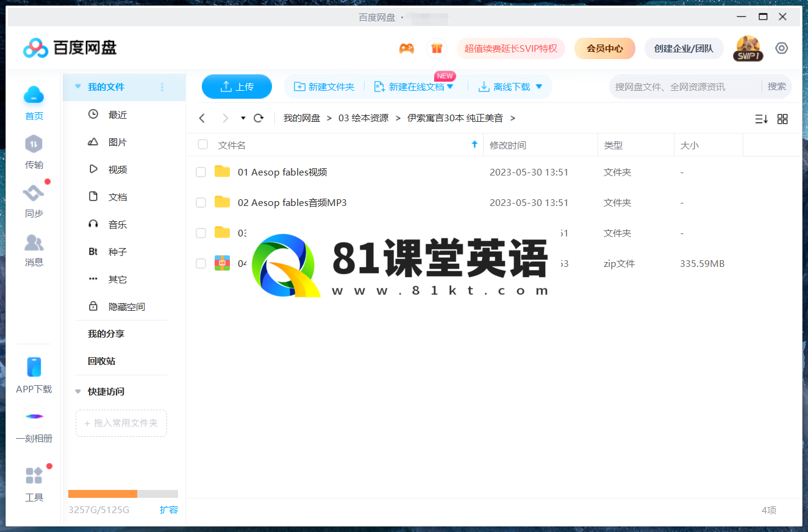Open 种子 torrent category
The width and height of the screenshot is (808, 532).
tap(118, 252)
